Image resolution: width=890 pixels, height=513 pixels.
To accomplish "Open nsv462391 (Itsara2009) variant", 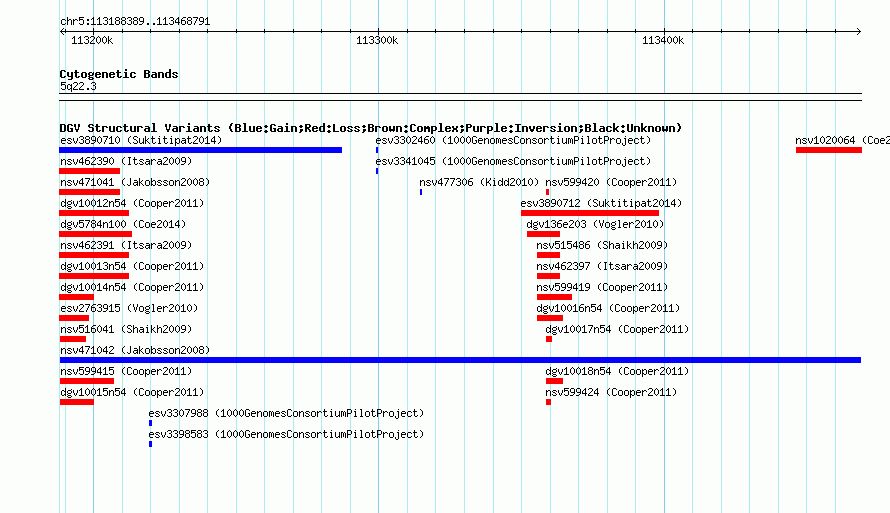I will tap(126, 245).
